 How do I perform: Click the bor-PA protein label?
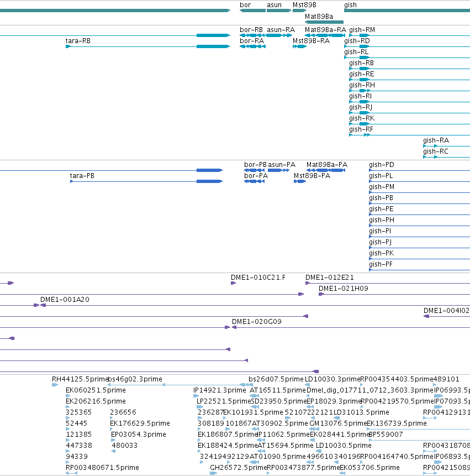pos(256,176)
